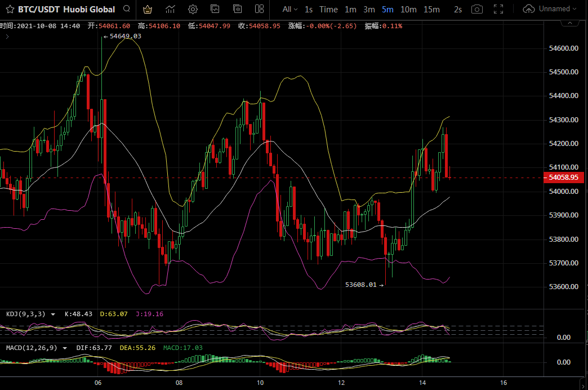This screenshot has width=588, height=390.
Task: Click BTC/USDT Huobi Global title
Action: [66, 10]
